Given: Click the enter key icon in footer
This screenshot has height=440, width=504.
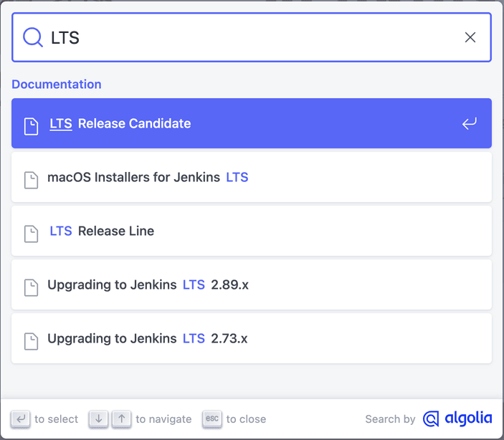Looking at the screenshot, I should [x=20, y=419].
